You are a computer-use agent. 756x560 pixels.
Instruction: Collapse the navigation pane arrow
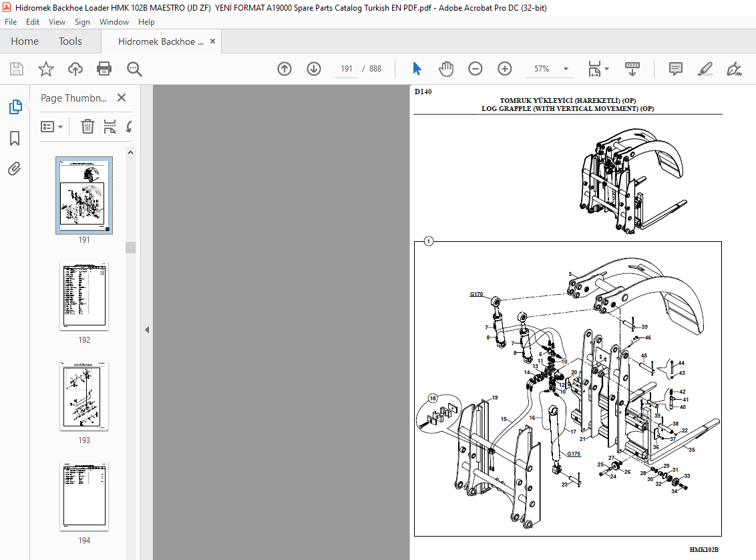pos(147,330)
